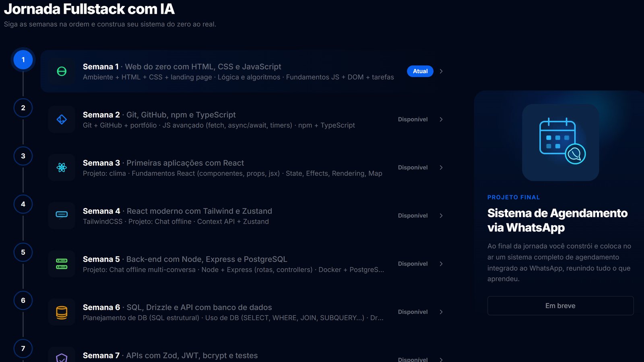Select step 1 circle in the timeline
The image size is (644, 362).
pyautogui.click(x=23, y=60)
